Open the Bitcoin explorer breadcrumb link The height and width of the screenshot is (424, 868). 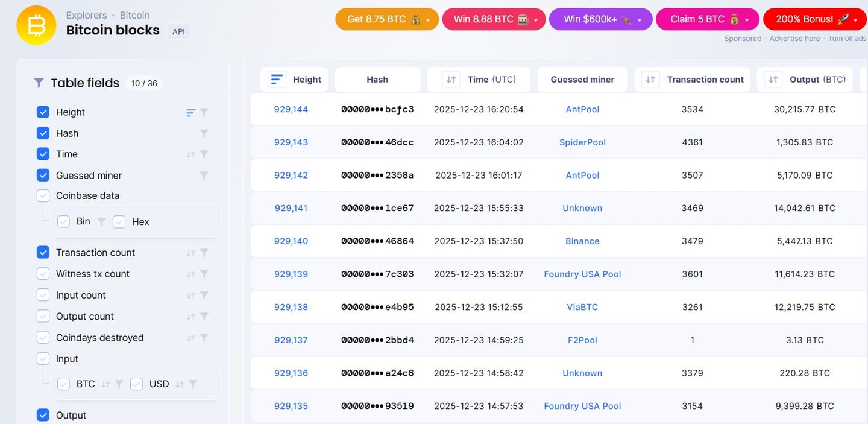point(134,14)
